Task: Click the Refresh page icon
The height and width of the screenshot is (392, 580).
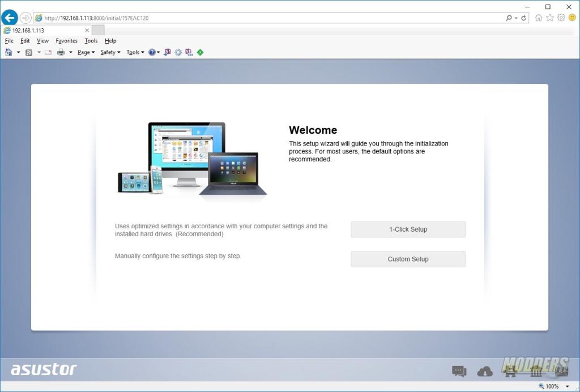Action: click(x=524, y=18)
